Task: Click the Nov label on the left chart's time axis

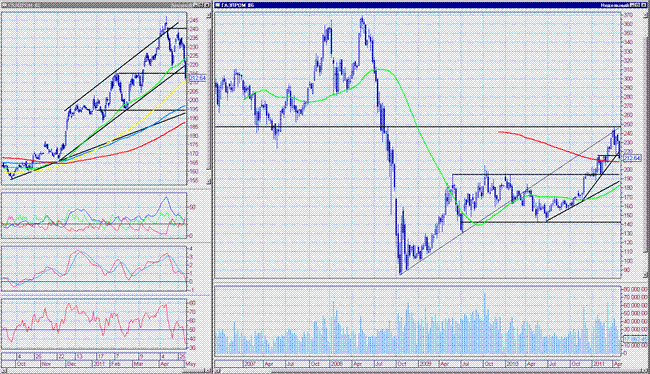Action: (x=46, y=364)
